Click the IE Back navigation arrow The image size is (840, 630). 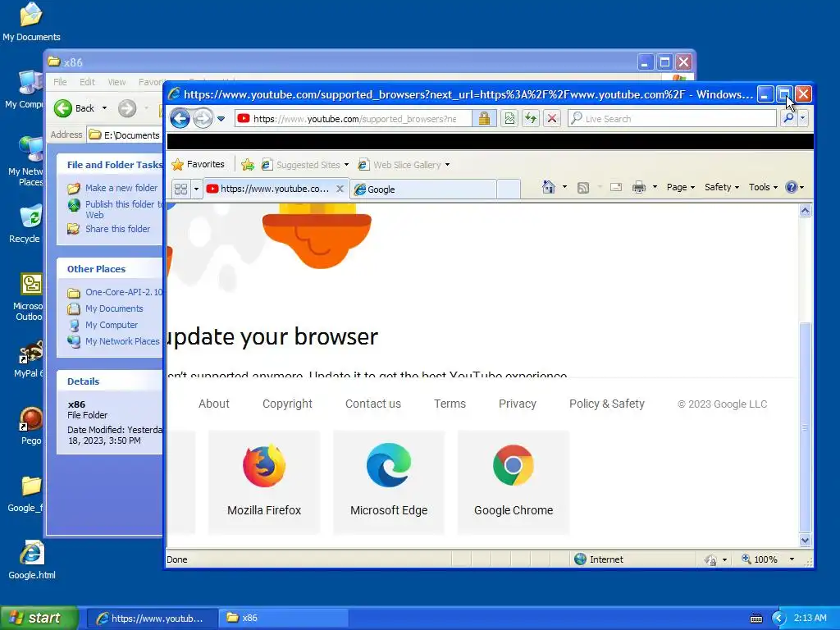click(x=180, y=118)
